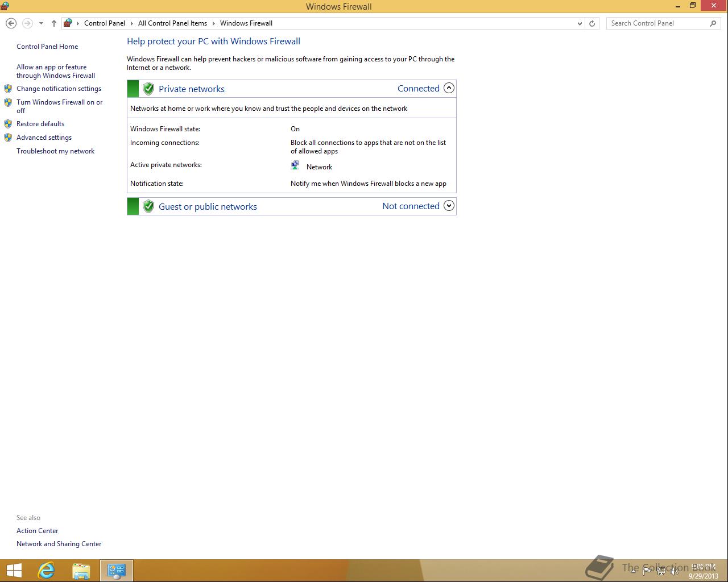
Task: Expand Guest or public networks section
Action: [449, 206]
